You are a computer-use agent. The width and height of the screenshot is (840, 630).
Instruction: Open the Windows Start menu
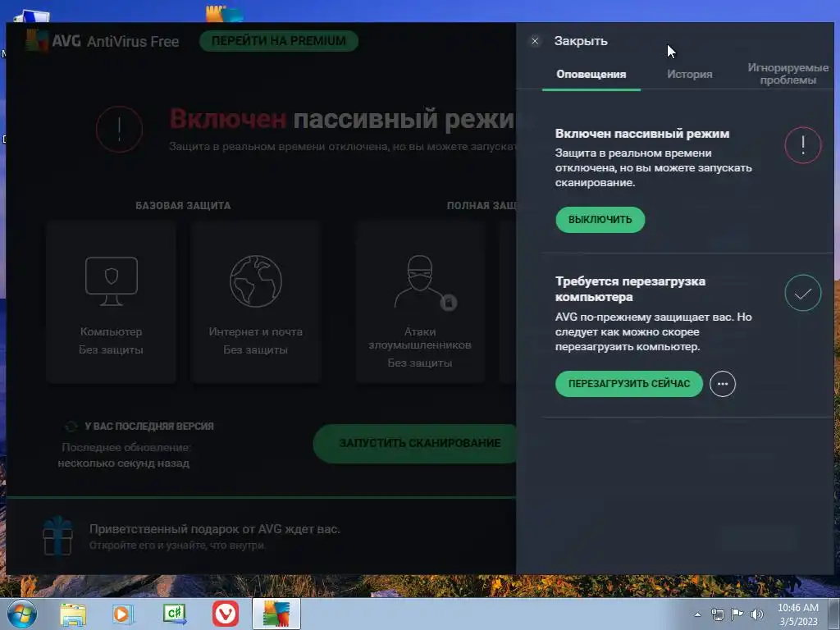pos(22,614)
